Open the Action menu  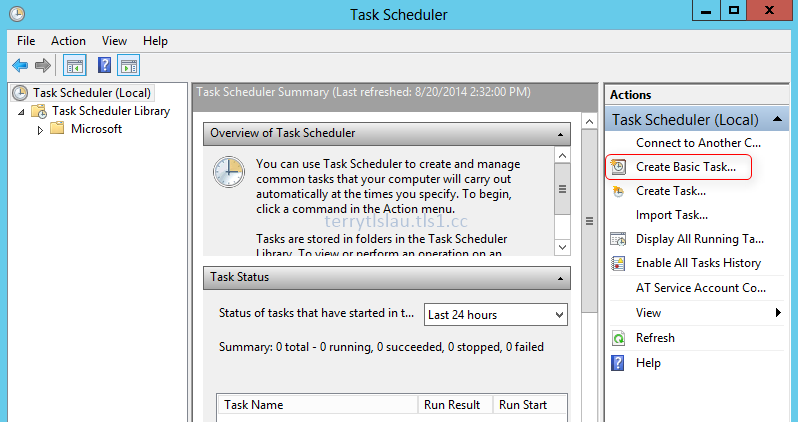tap(68, 41)
